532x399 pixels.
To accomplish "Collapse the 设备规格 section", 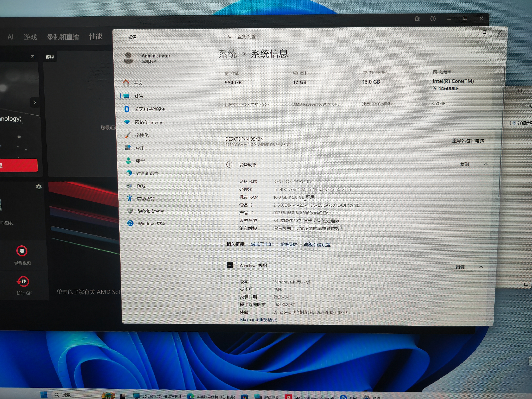I will (486, 164).
